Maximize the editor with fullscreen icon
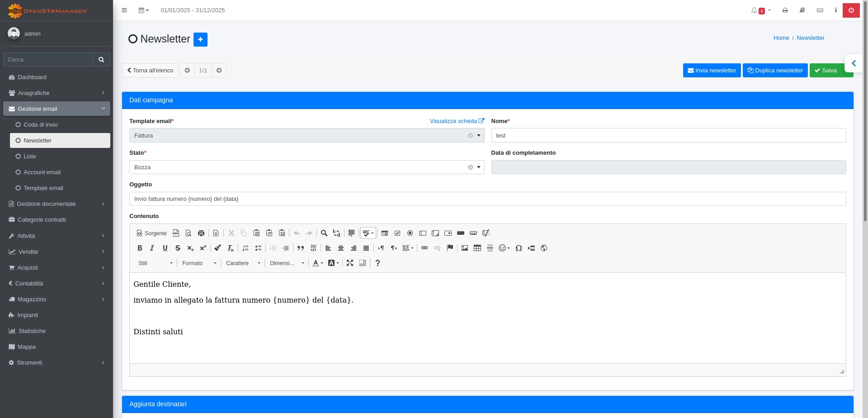 click(349, 263)
